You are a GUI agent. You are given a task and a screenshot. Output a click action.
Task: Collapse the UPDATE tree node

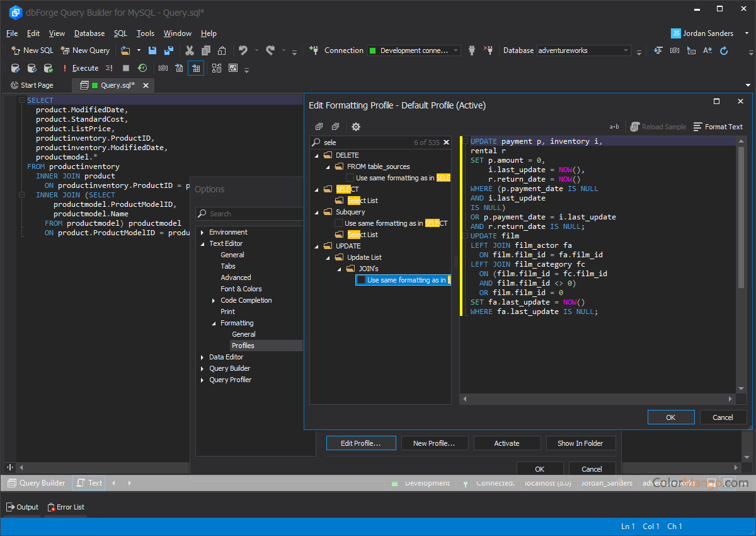pyautogui.click(x=316, y=246)
